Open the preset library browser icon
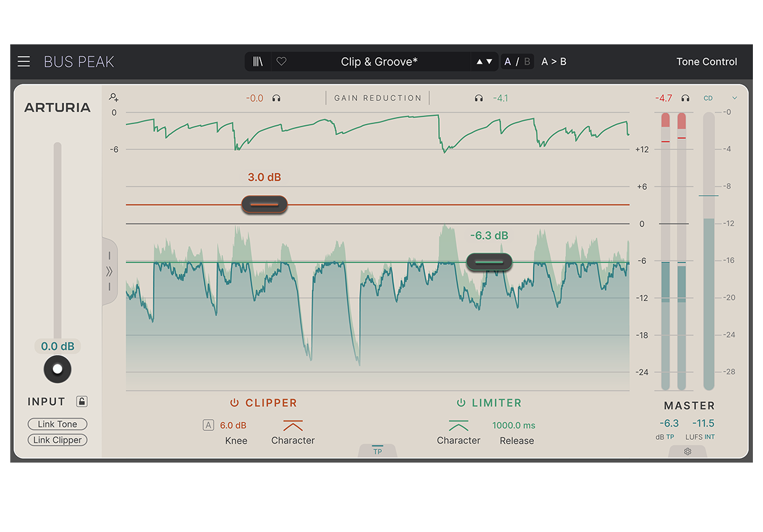 click(258, 61)
